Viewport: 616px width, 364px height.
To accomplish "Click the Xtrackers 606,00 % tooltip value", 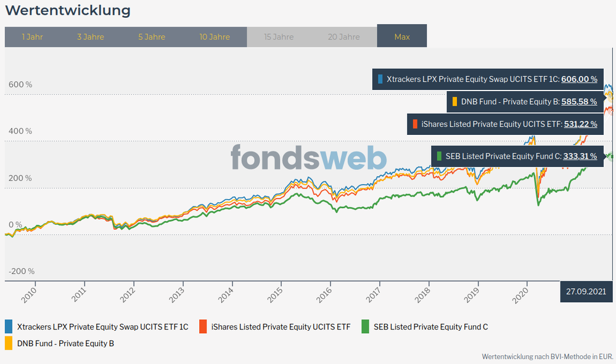I will 579,79.
